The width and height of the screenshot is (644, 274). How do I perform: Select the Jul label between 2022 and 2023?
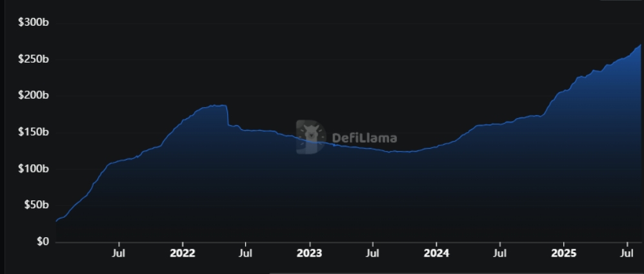tap(246, 253)
